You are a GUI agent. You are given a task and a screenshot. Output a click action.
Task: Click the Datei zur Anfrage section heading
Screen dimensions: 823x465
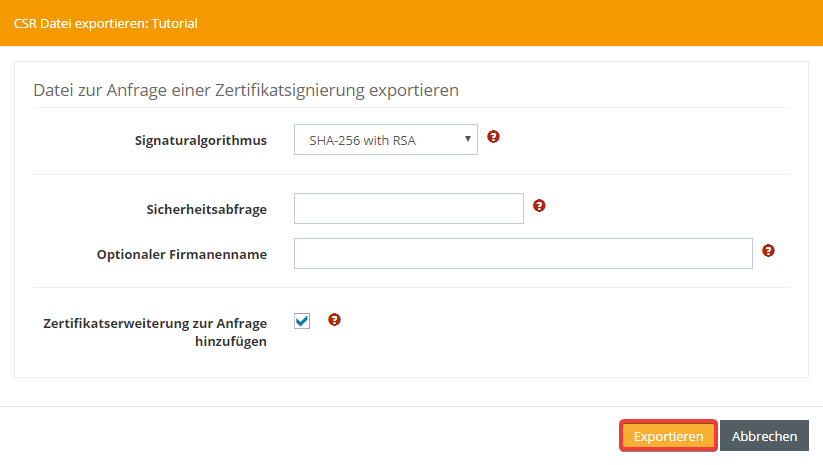(x=245, y=90)
